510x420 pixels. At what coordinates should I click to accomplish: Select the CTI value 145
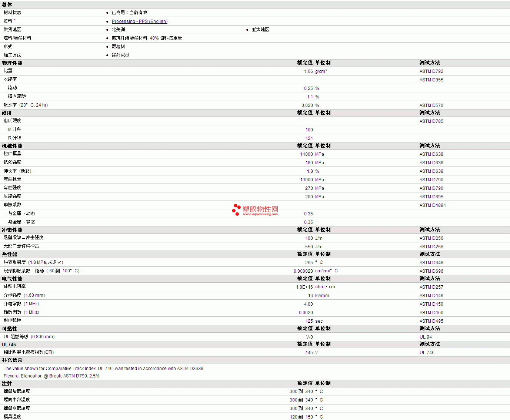click(x=309, y=353)
